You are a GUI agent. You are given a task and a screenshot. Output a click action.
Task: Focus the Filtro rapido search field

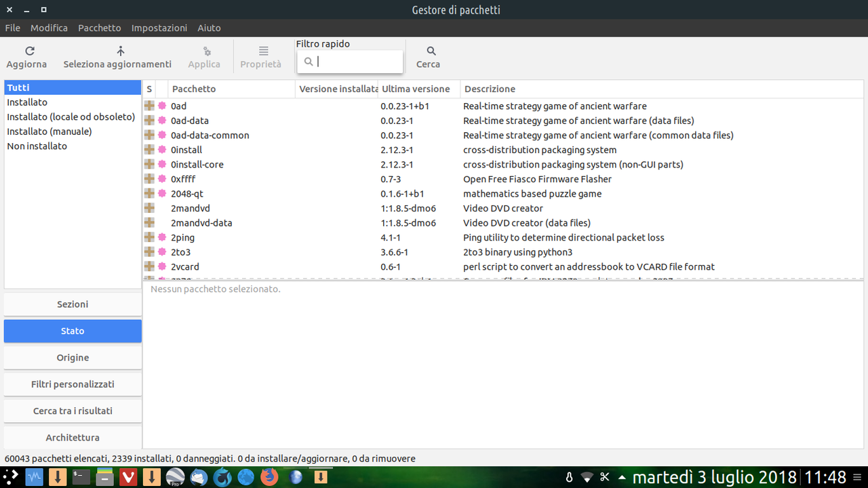(x=350, y=62)
